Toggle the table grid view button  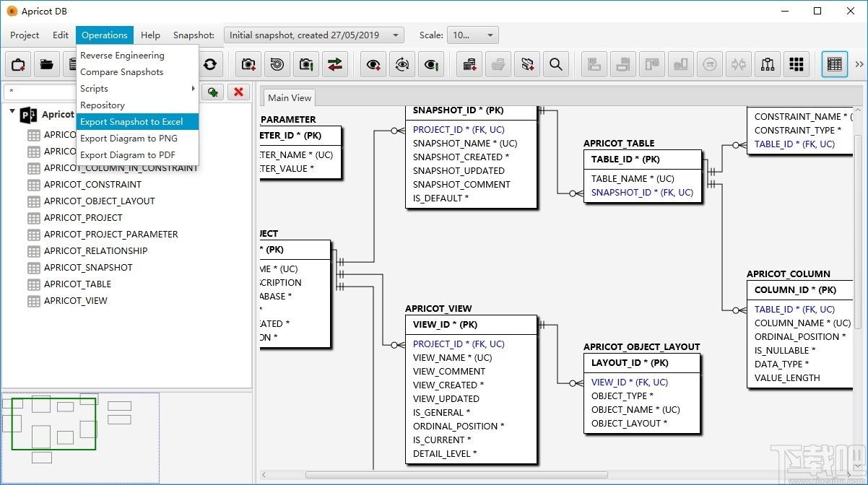click(x=835, y=64)
